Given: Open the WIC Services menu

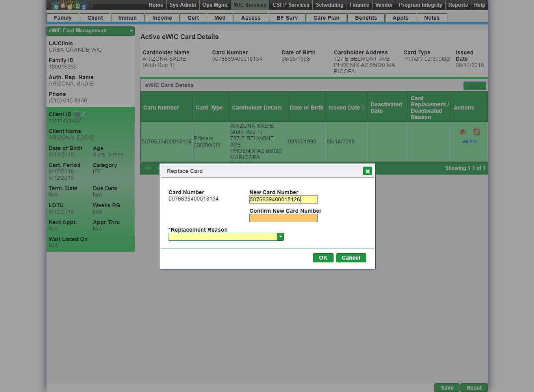Looking at the screenshot, I should point(250,5).
